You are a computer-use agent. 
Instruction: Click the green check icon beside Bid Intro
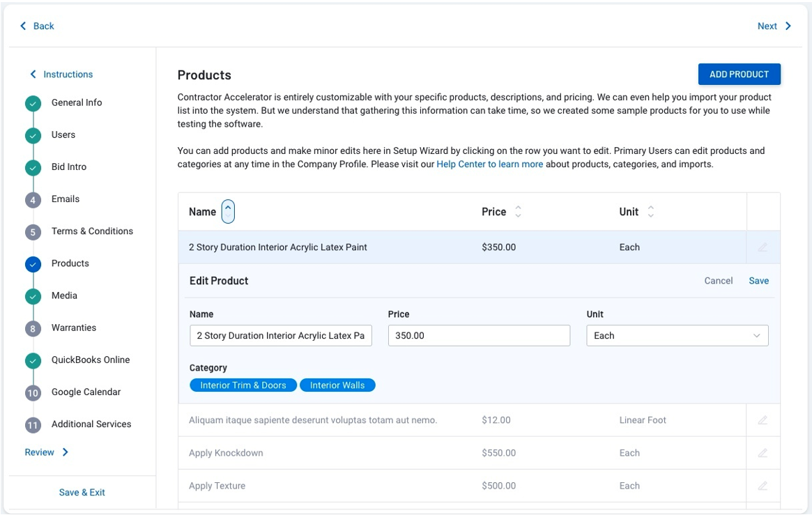[x=33, y=167]
